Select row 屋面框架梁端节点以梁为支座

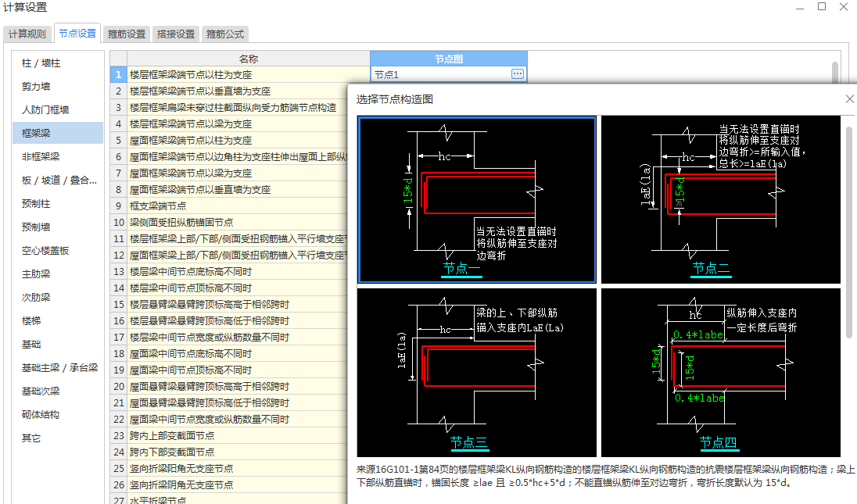pyautogui.click(x=237, y=173)
